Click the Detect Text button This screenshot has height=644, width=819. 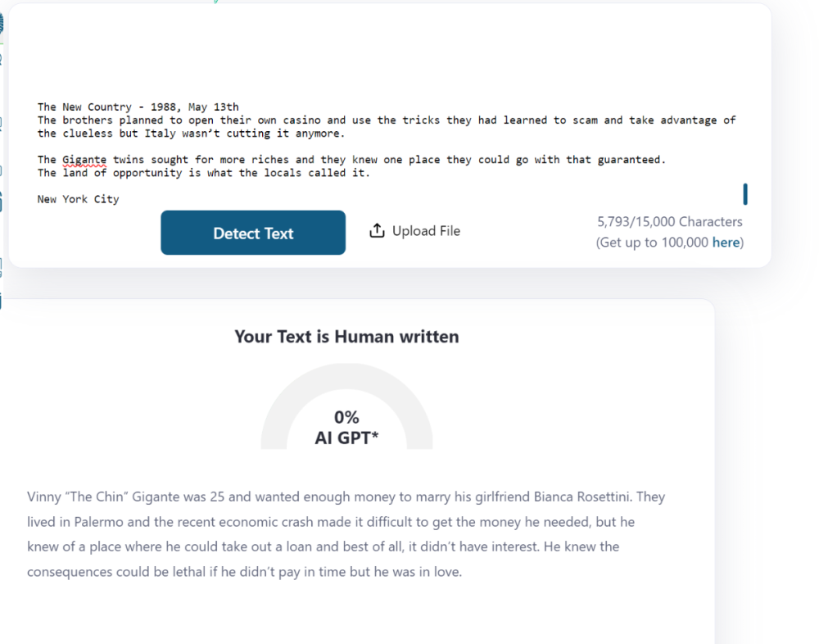(x=252, y=233)
